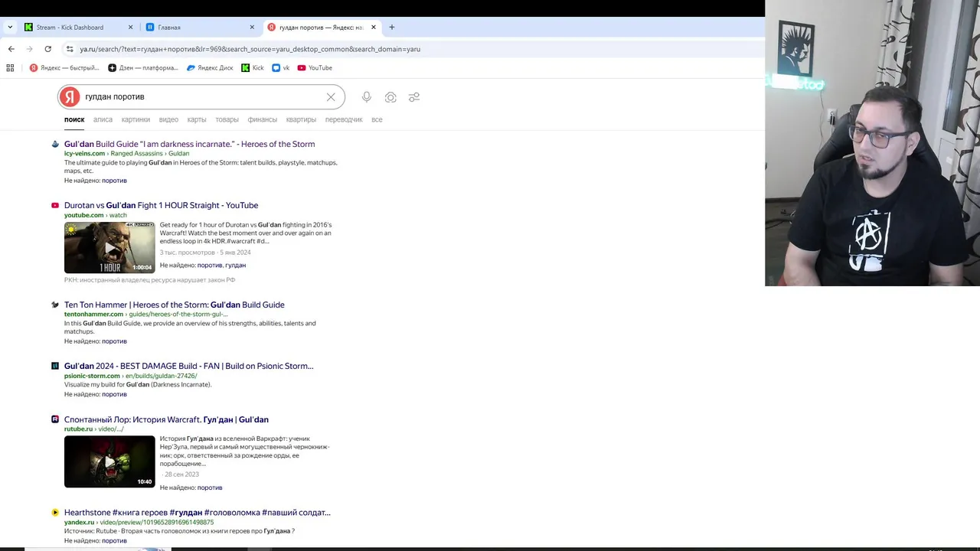Click rutube.ru video source link
This screenshot has height=551, width=980.
(93, 429)
